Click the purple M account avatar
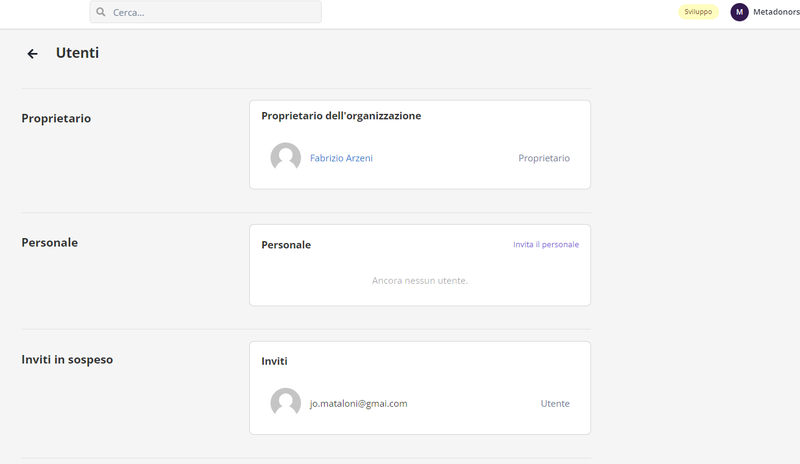The image size is (800, 464). (739, 12)
